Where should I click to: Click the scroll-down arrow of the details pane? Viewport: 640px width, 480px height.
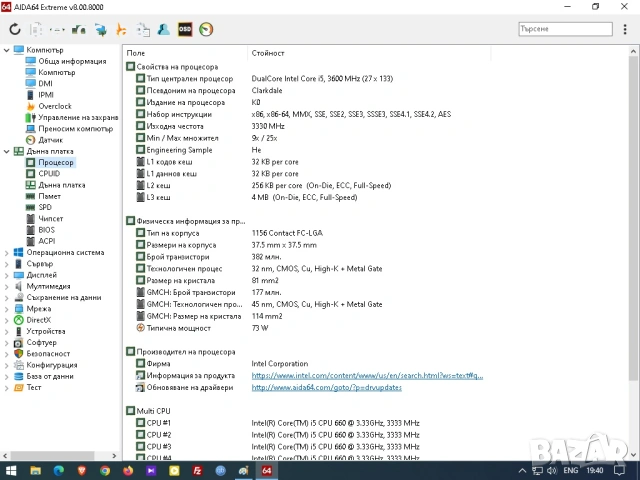coord(633,454)
